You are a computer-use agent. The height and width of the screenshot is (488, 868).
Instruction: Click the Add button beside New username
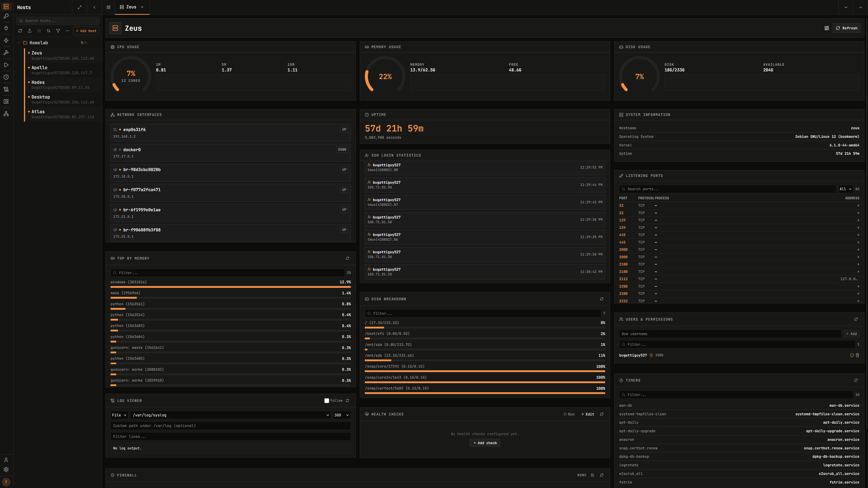851,334
